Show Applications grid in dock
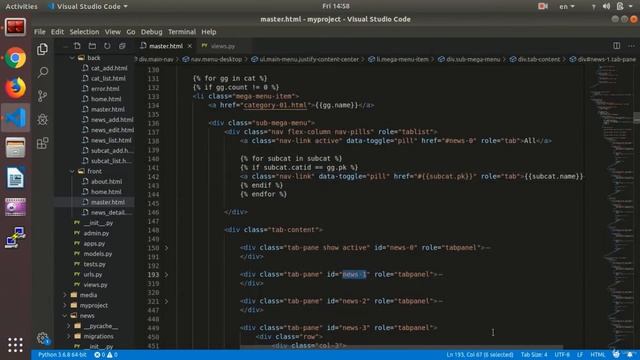The image size is (640, 360). pos(16,345)
